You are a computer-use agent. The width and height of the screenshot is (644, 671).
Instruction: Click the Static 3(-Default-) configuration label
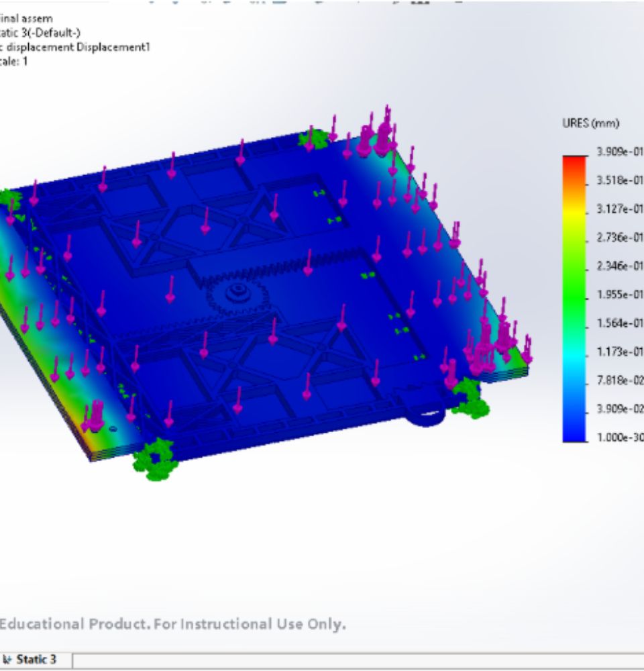[x=27, y=34]
